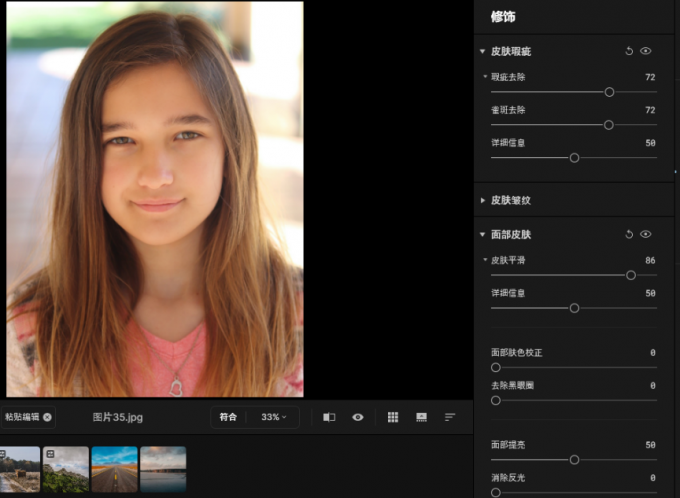Click the before/after compare view icon

[x=329, y=417]
